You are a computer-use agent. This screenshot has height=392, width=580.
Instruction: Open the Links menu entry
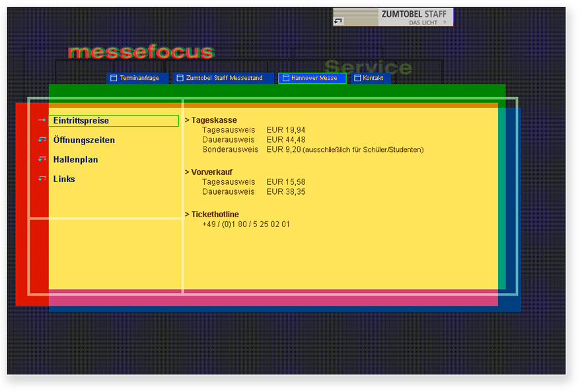(64, 180)
